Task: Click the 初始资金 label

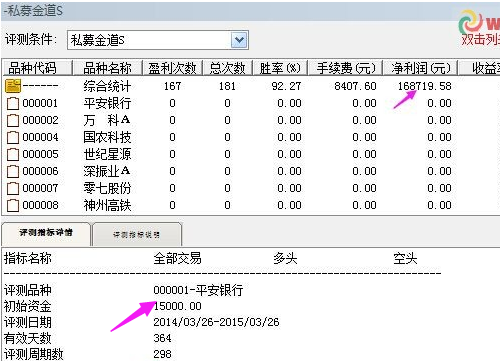Action: (x=28, y=306)
